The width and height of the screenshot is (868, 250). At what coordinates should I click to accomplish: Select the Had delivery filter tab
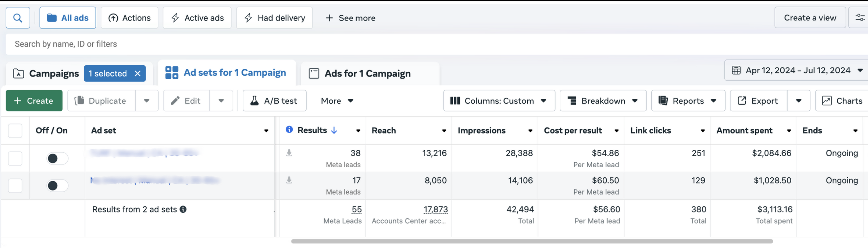tap(274, 18)
